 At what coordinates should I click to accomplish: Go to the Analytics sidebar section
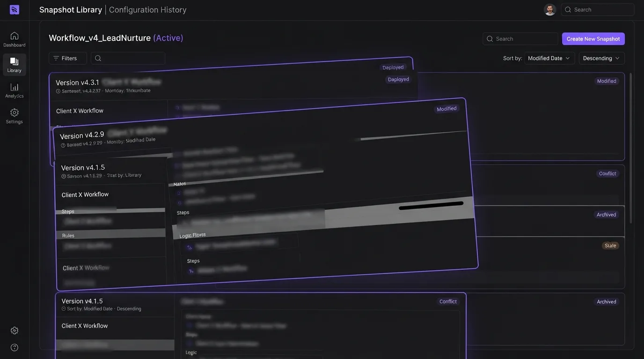pos(15,91)
